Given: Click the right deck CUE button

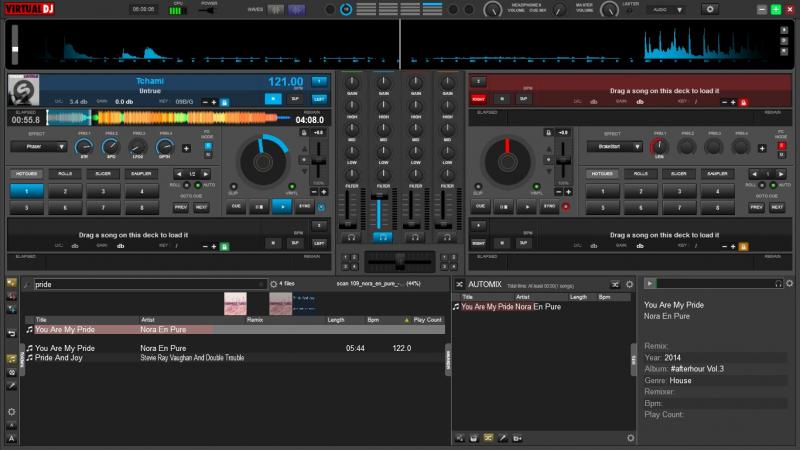Looking at the screenshot, I should pyautogui.click(x=480, y=207).
